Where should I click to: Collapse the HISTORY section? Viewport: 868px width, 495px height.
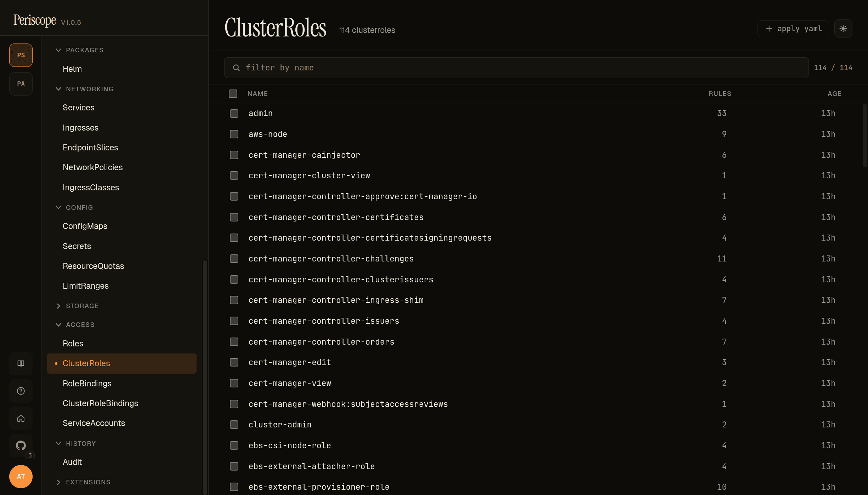point(76,444)
